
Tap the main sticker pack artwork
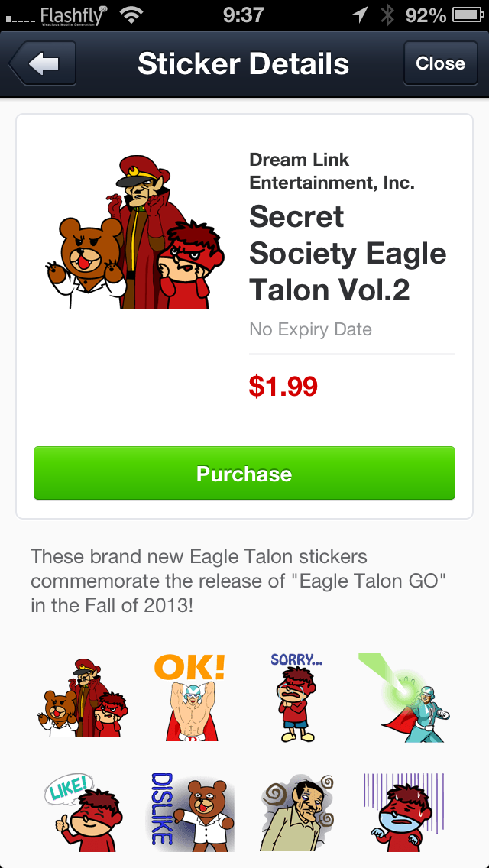(x=134, y=232)
